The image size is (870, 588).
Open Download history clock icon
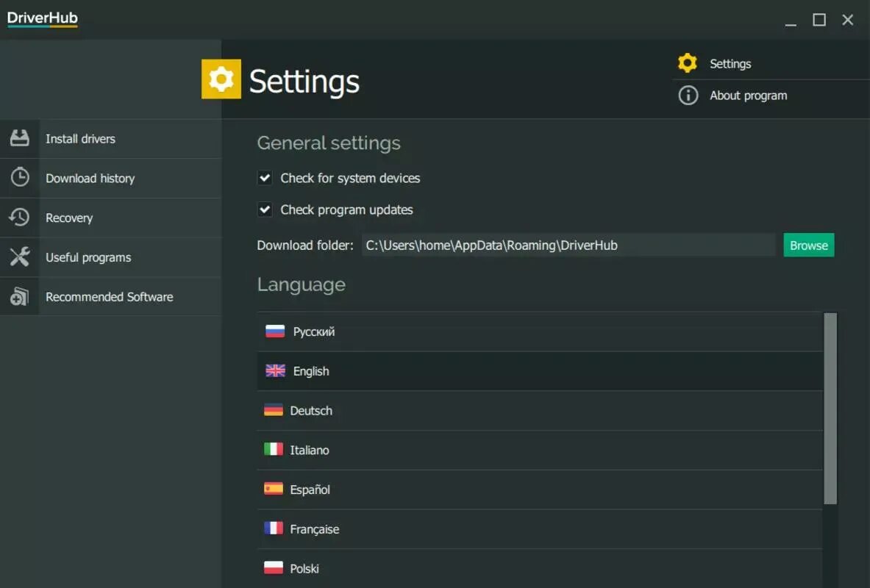click(20, 178)
